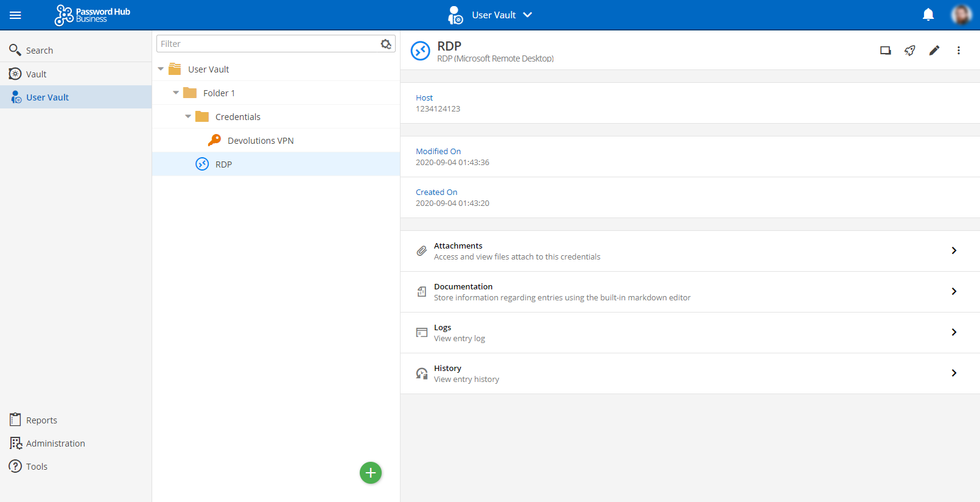Open the hamburger navigation menu
Screen dimensions: 980x502
[15, 15]
